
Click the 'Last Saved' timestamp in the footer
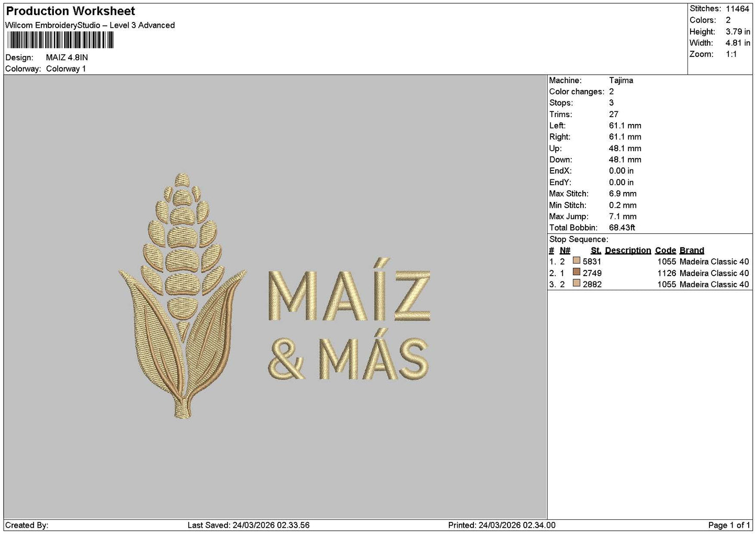pos(249,525)
